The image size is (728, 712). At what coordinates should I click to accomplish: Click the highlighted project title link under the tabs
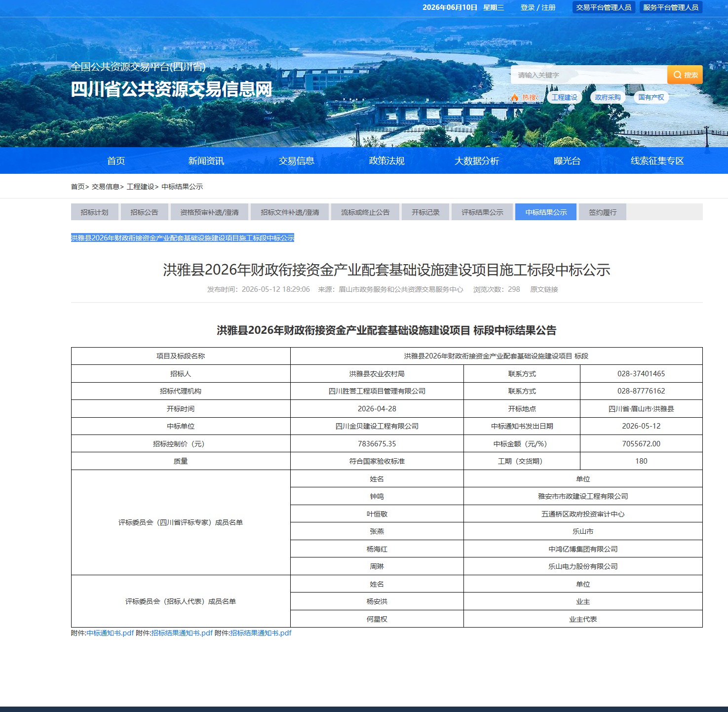183,238
